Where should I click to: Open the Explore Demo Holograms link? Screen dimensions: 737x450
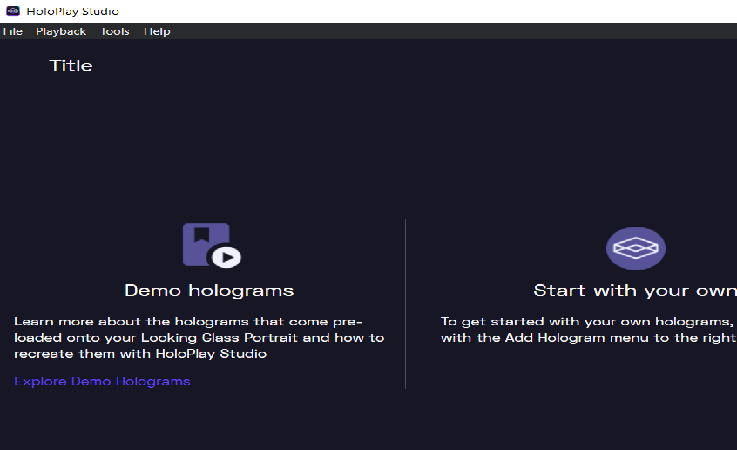point(102,381)
